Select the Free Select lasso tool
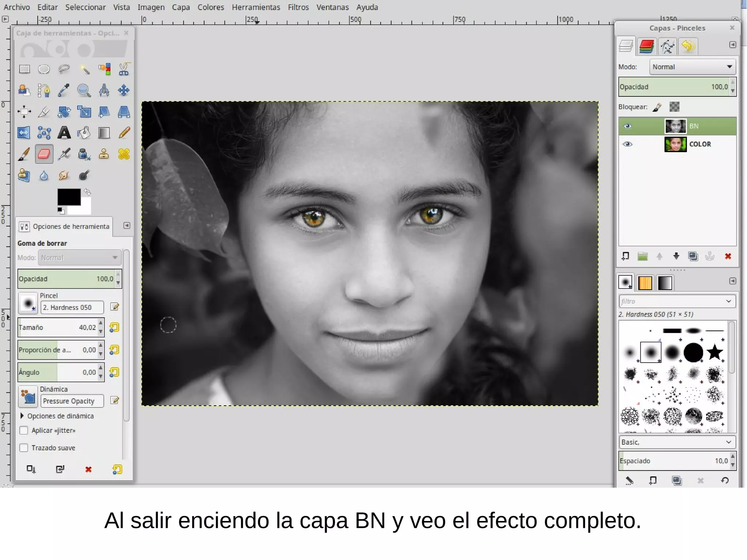 64,69
